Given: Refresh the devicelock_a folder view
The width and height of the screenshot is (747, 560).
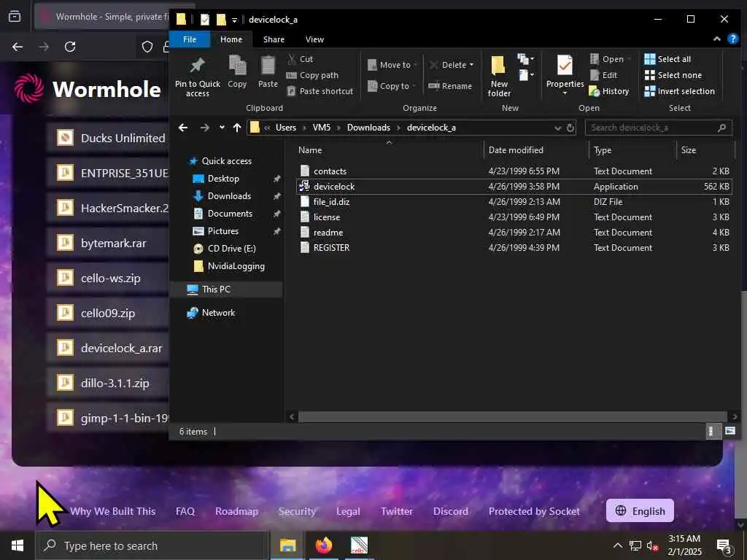Looking at the screenshot, I should coord(570,128).
